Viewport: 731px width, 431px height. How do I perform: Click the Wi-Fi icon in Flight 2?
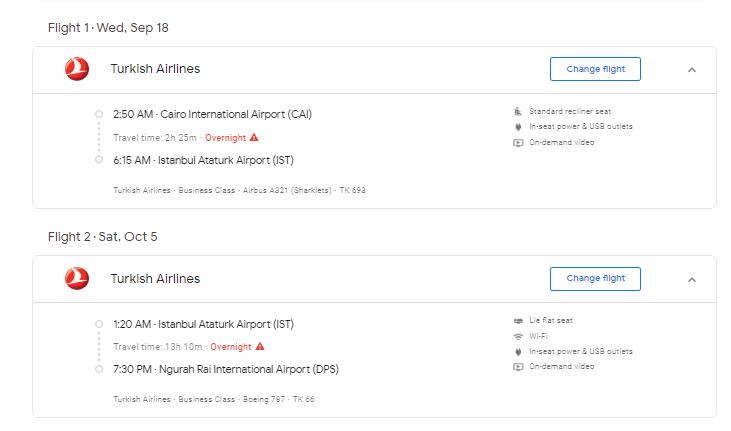pyautogui.click(x=517, y=336)
